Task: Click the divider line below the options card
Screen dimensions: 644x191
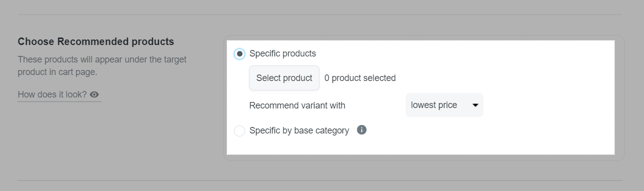Action: click(x=320, y=180)
